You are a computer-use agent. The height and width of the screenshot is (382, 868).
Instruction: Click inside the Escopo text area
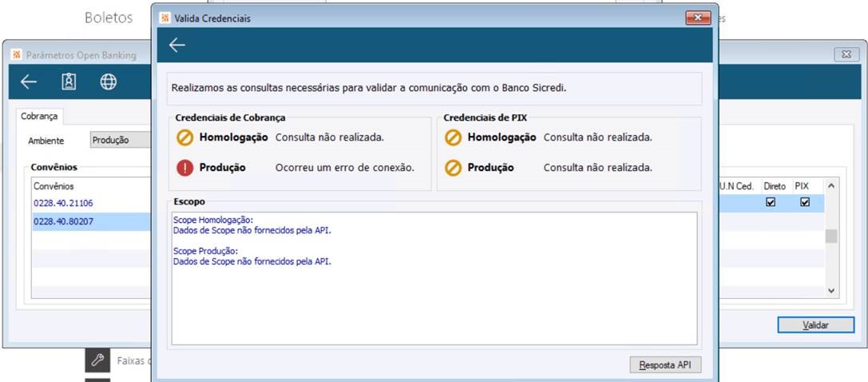click(434, 304)
